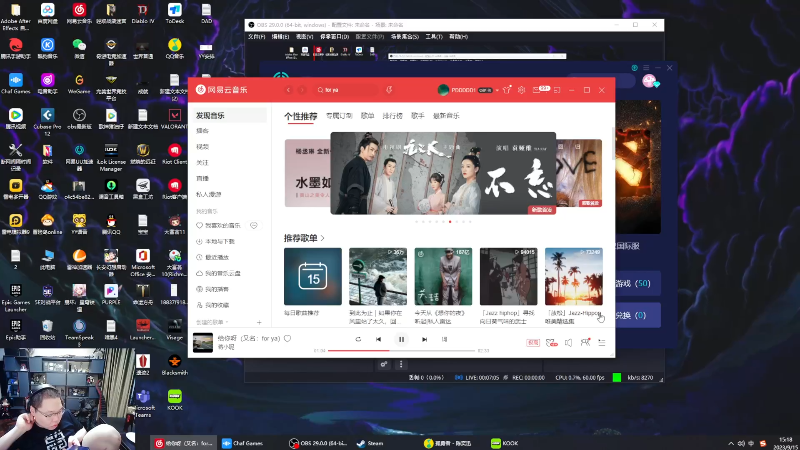Open the green cover playlist with 167亿
The height and width of the screenshot is (450, 800).
click(443, 277)
